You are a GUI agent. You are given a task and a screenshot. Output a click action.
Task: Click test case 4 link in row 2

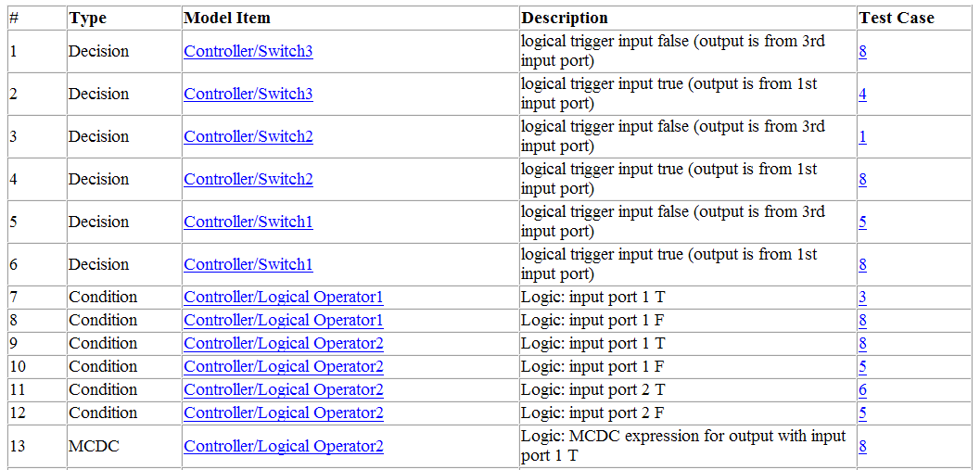[862, 94]
